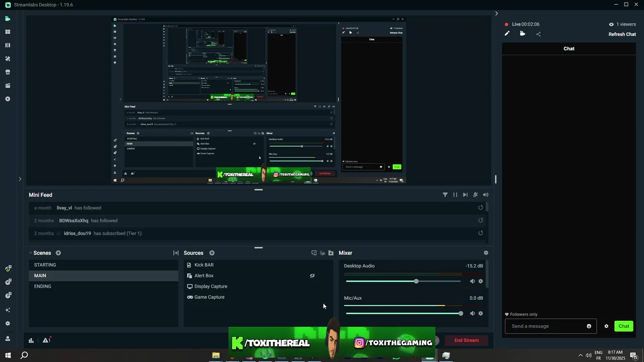Filter Mini Feed events with funnel icon
644x362 pixels.
tap(445, 195)
